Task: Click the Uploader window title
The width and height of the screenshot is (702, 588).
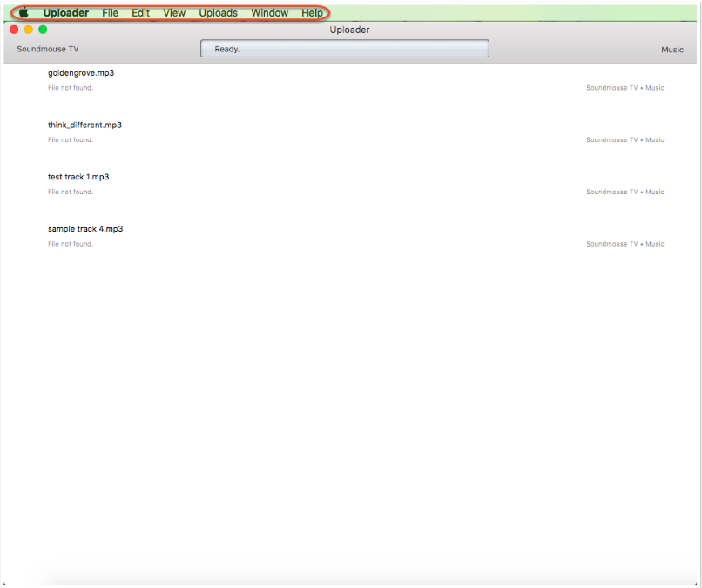Action: tap(349, 30)
